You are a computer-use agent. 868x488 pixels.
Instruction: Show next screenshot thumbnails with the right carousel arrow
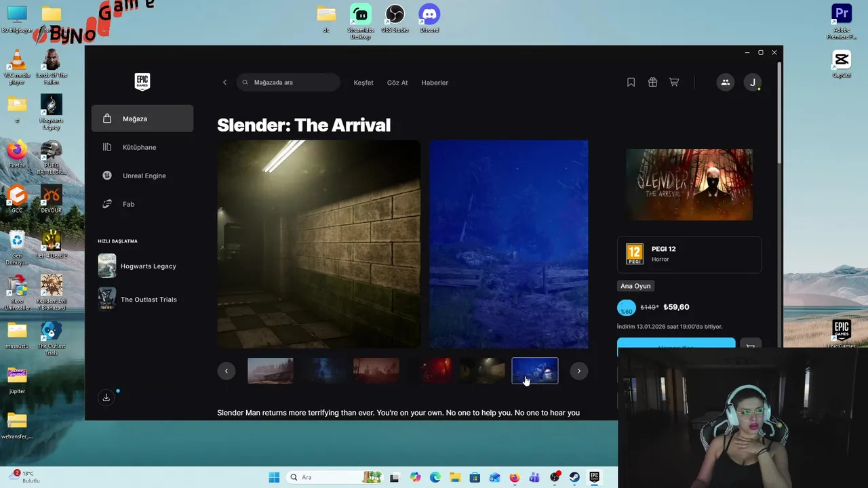coord(578,371)
